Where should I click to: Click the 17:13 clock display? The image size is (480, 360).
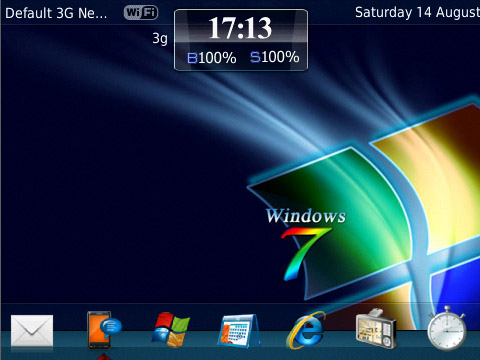[240, 28]
